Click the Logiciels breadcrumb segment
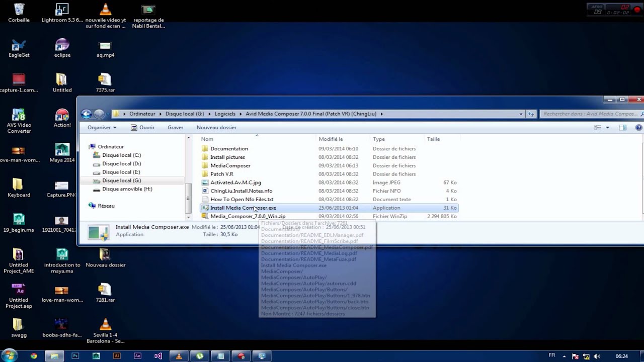 pyautogui.click(x=225, y=114)
